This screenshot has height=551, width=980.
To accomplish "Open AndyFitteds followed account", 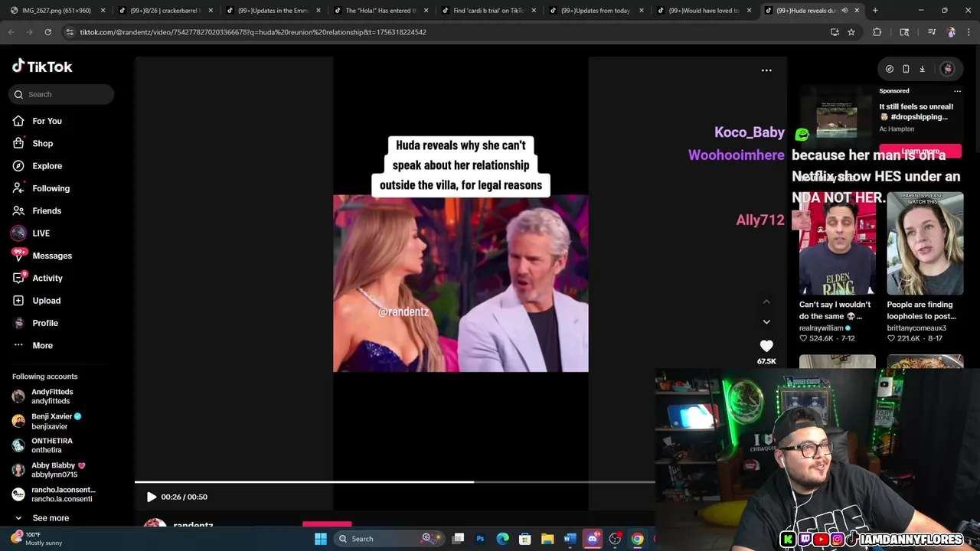I will click(x=54, y=396).
